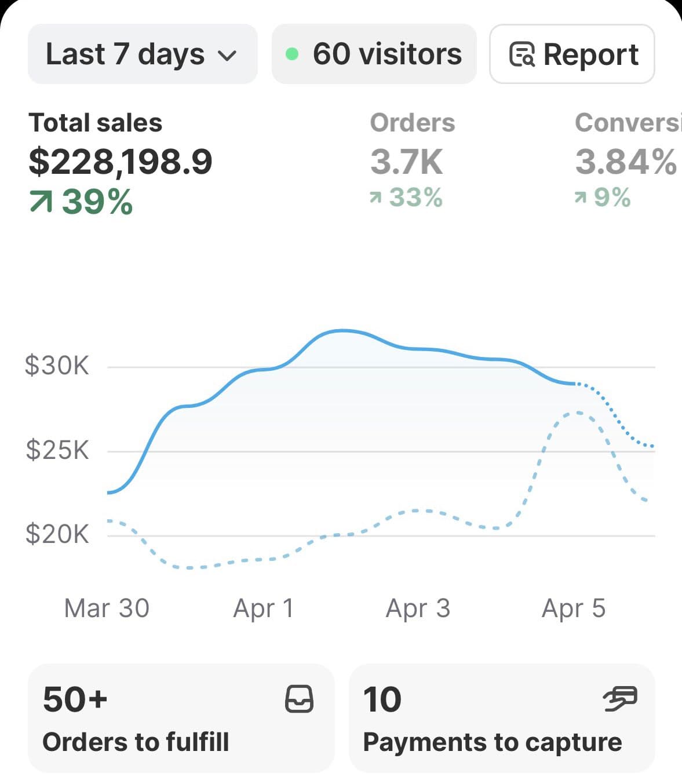Click the Apr 5 point on the chart
The height and width of the screenshot is (784, 682).
(x=574, y=384)
